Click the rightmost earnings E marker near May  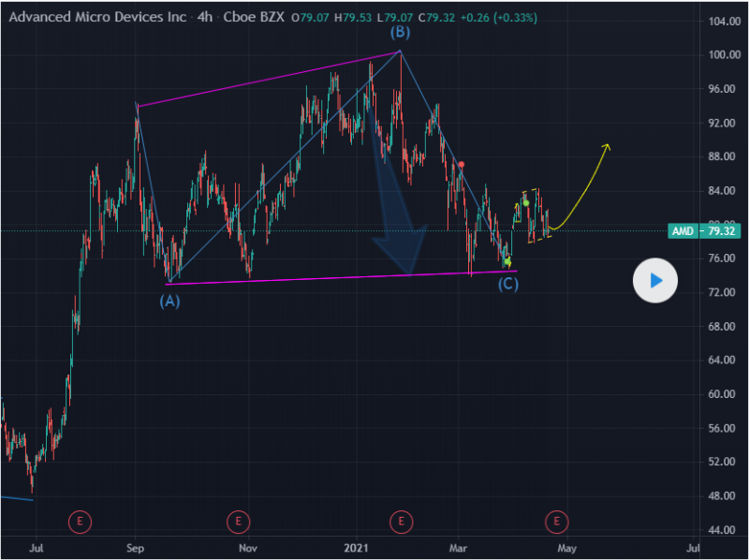[x=557, y=521]
